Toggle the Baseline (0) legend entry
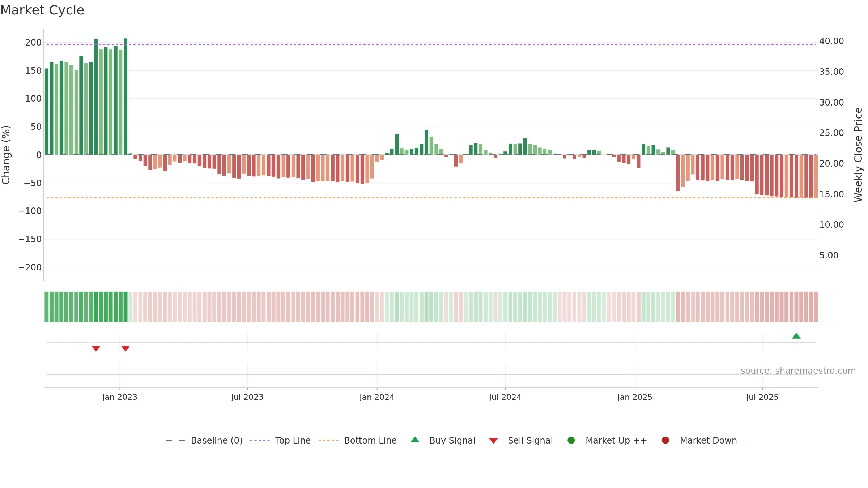Image resolution: width=868 pixels, height=488 pixels. (x=204, y=440)
